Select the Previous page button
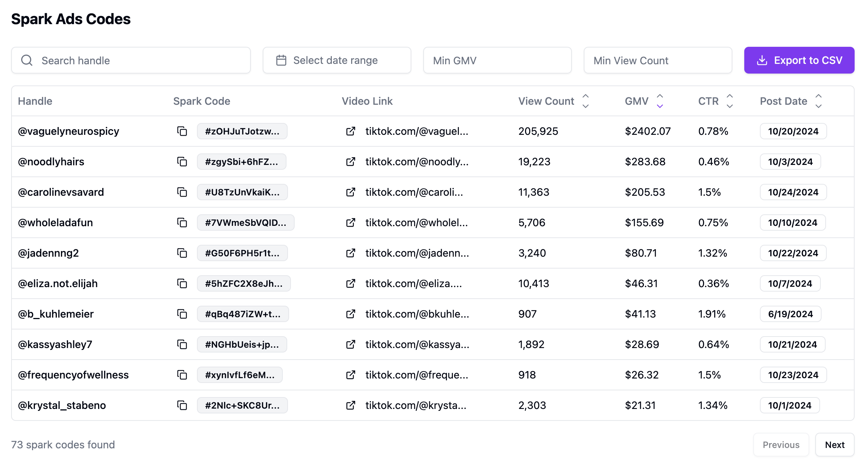The width and height of the screenshot is (868, 471). click(x=781, y=444)
